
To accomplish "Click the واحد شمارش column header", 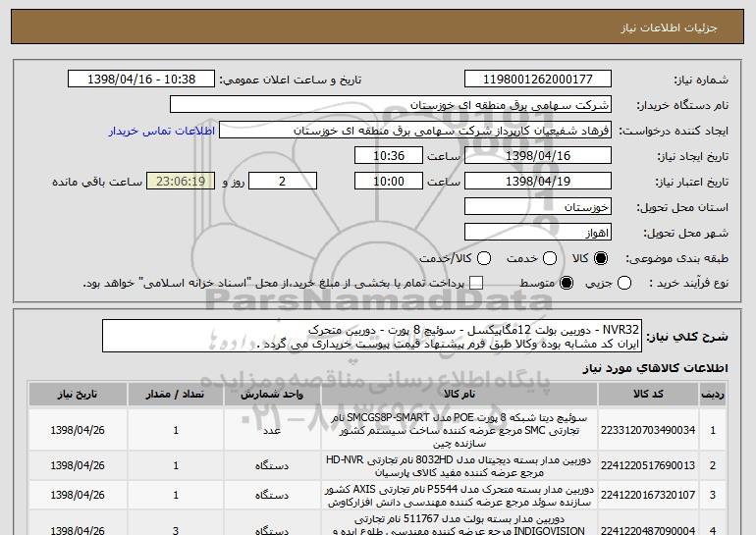I will pyautogui.click(x=272, y=395).
